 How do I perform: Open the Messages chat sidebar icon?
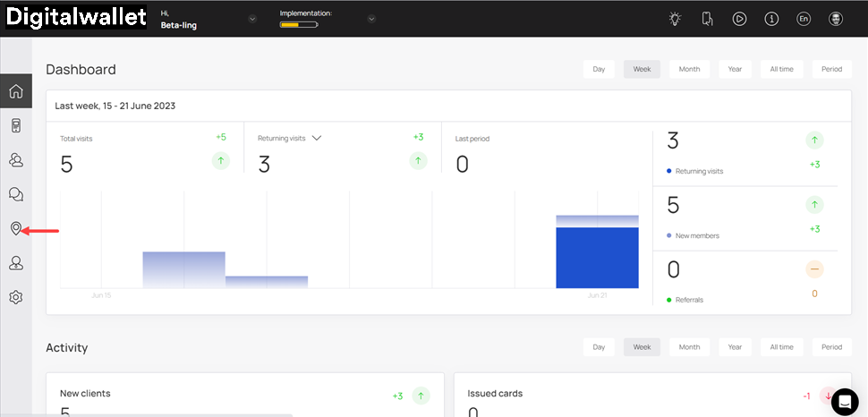(16, 194)
